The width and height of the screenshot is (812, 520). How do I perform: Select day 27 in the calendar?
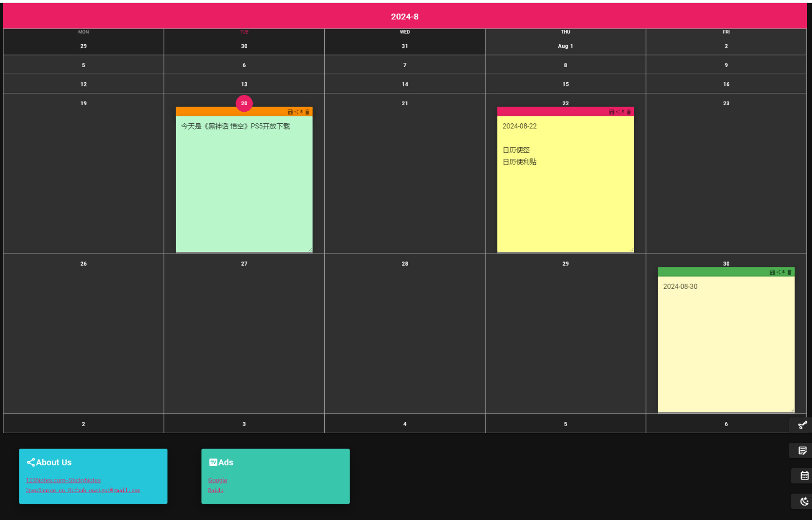(244, 264)
